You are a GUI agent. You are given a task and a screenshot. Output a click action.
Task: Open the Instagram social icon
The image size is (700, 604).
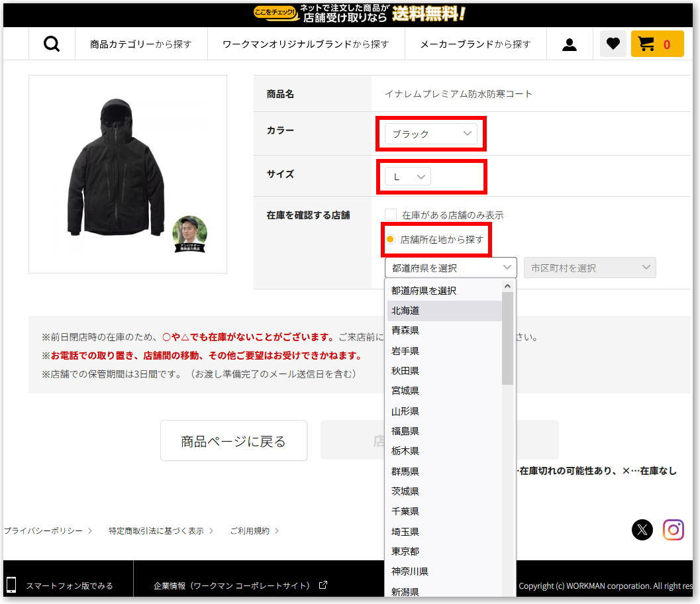674,530
